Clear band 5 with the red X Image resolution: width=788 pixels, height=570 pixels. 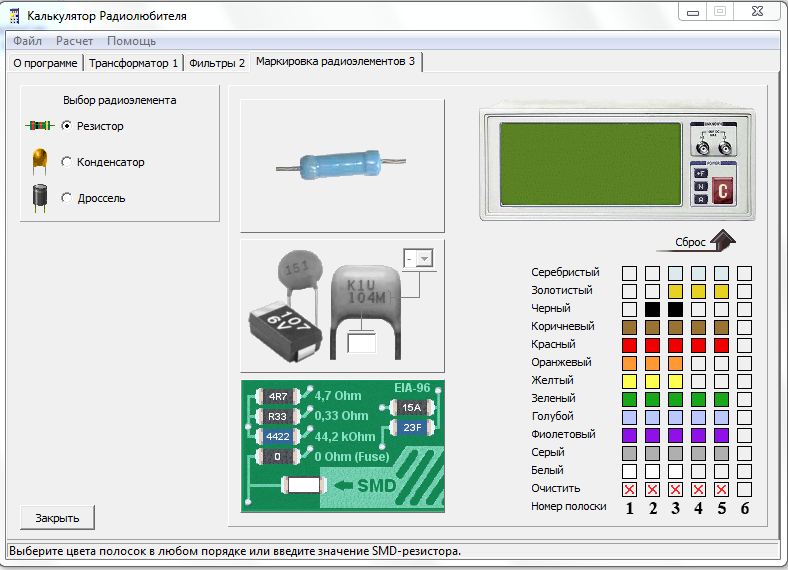721,489
